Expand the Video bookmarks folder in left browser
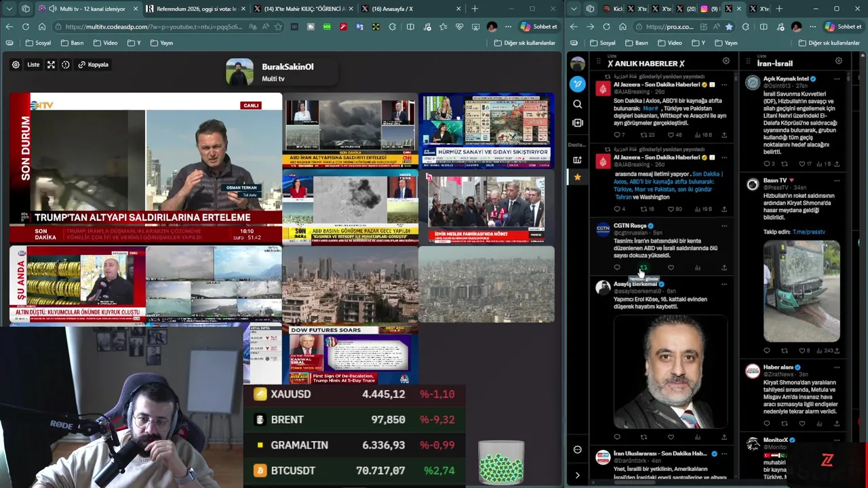 (x=105, y=43)
